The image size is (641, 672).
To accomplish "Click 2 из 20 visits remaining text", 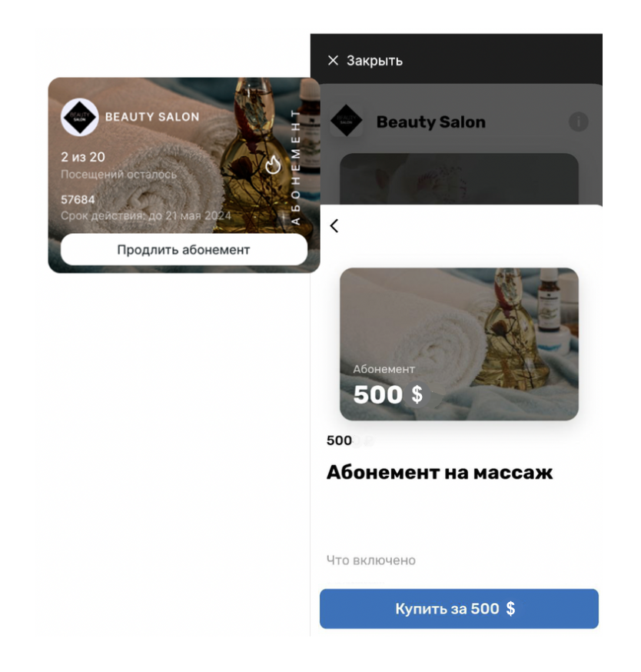I will 83,157.
